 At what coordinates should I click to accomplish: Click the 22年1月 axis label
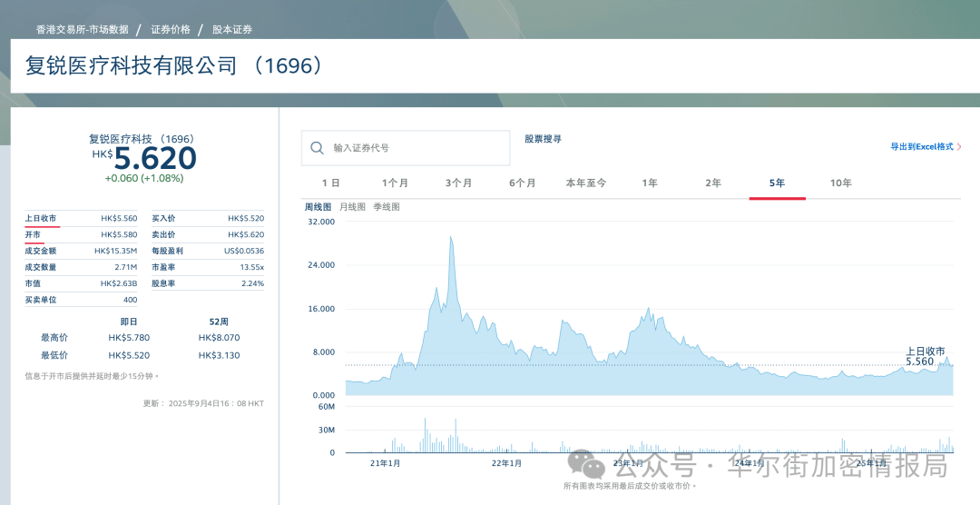click(506, 464)
